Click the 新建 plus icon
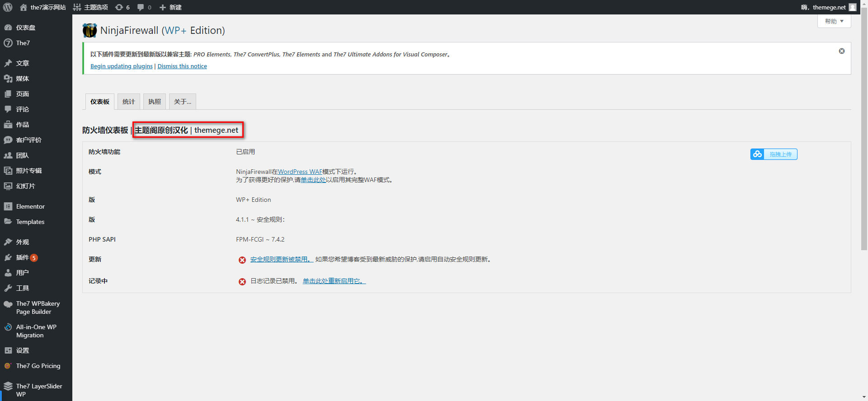The height and width of the screenshot is (401, 868). [x=163, y=7]
